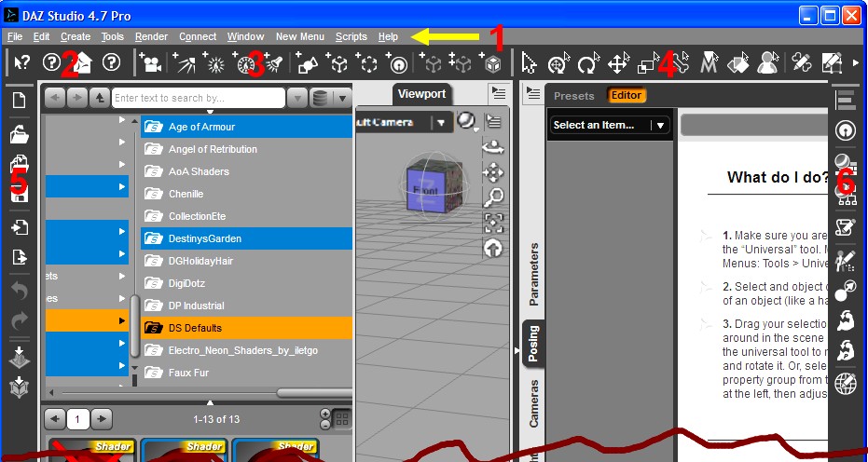Select the Node Selection arrow tool
Viewport: 868px width, 462px height.
(x=530, y=63)
